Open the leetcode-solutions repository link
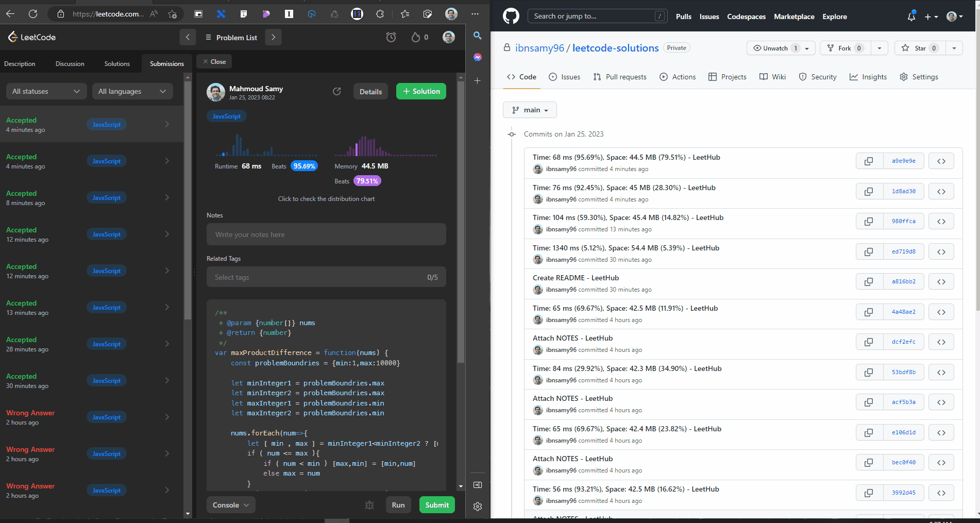The height and width of the screenshot is (523, 980). (615, 48)
